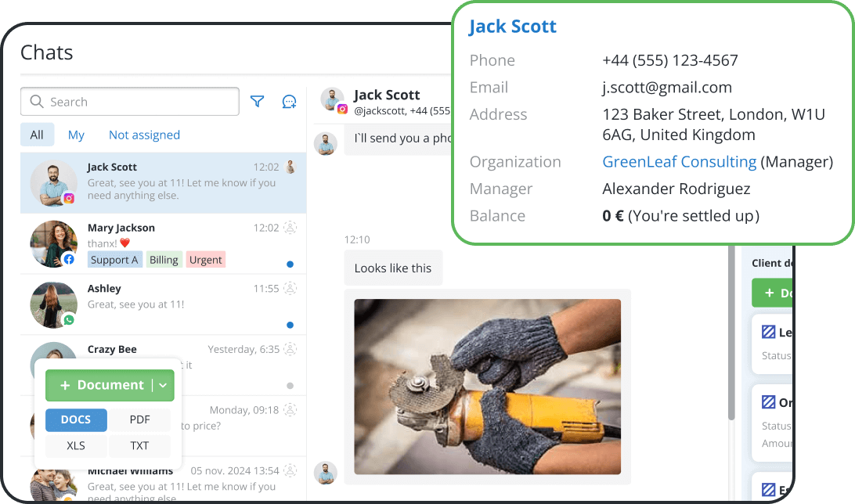Click the Facebook badge on Mary Jackson's avatar
This screenshot has width=855, height=504.
tap(69, 260)
